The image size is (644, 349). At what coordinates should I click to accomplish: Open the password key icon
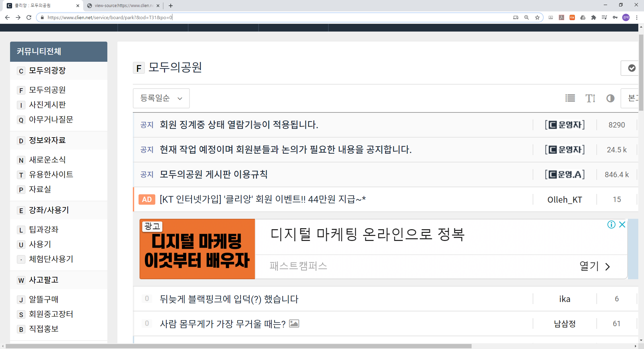click(x=615, y=17)
